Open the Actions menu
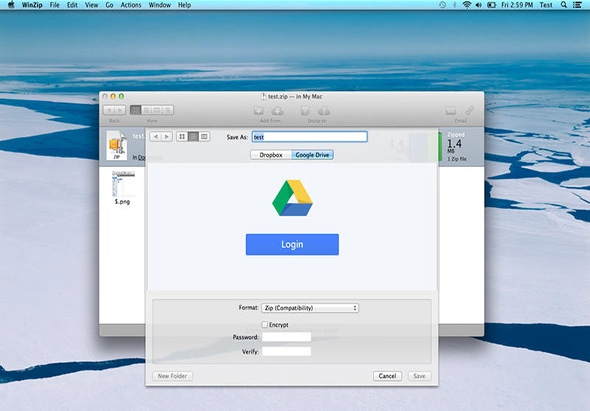The height and width of the screenshot is (411, 590). (x=131, y=5)
